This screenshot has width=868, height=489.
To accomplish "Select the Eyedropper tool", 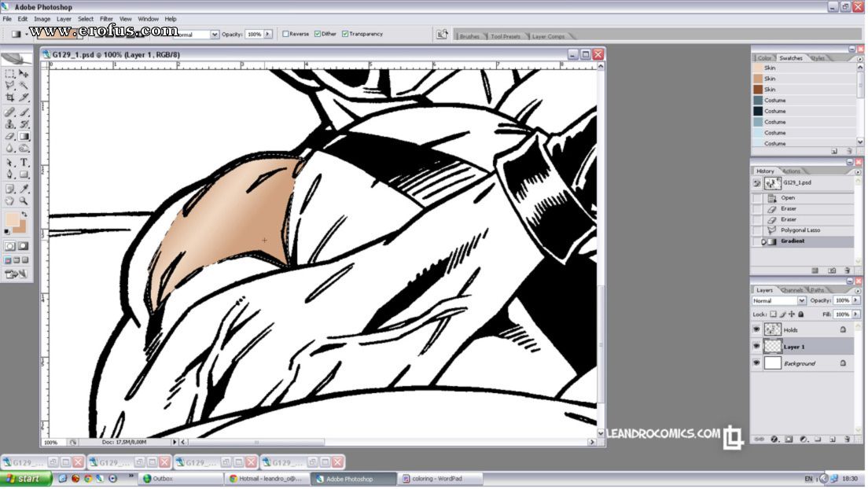I will pos(24,189).
